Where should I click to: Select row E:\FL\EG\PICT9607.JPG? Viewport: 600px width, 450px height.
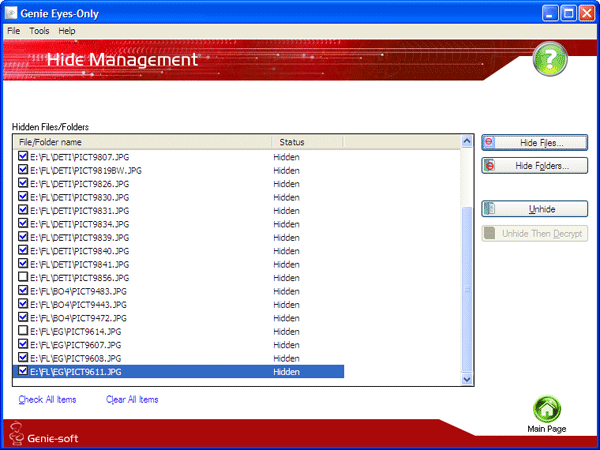(x=178, y=345)
